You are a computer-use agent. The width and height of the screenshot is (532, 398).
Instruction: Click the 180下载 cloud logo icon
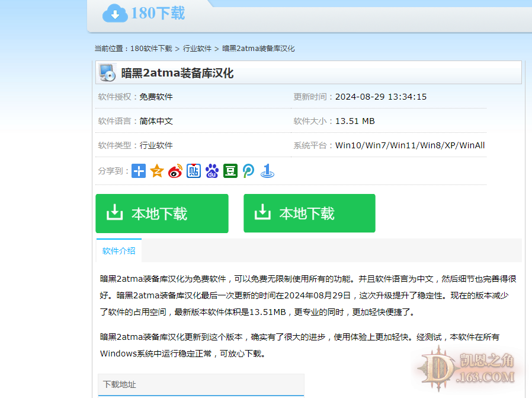click(115, 14)
